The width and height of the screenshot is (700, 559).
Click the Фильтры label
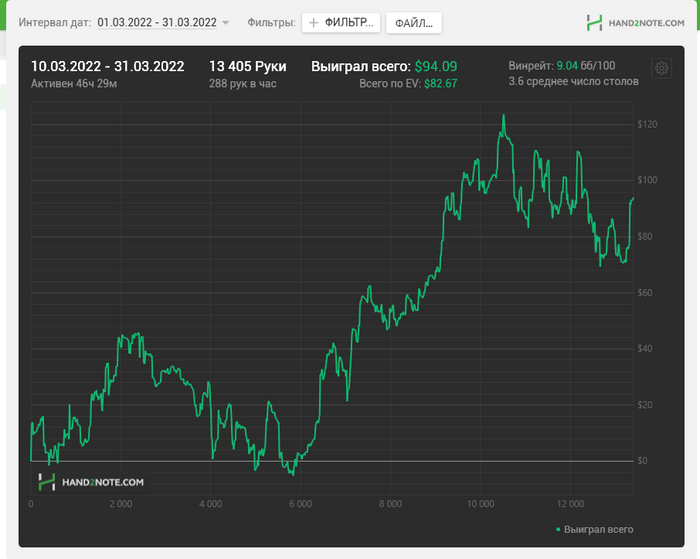click(271, 22)
